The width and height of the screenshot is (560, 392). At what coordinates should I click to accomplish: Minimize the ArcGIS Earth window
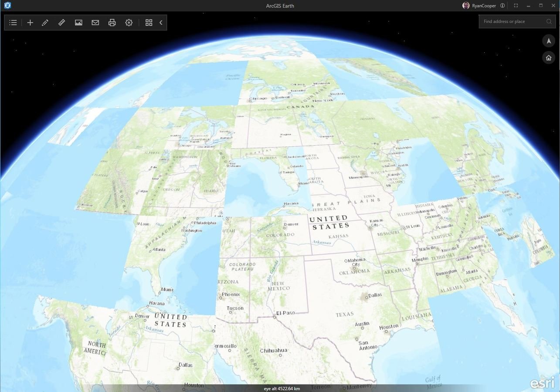click(528, 6)
